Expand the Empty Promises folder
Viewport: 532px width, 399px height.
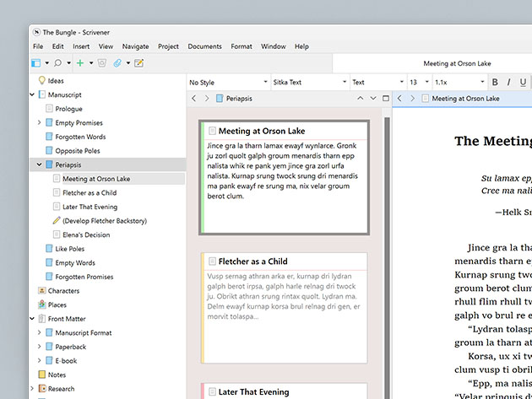point(39,122)
